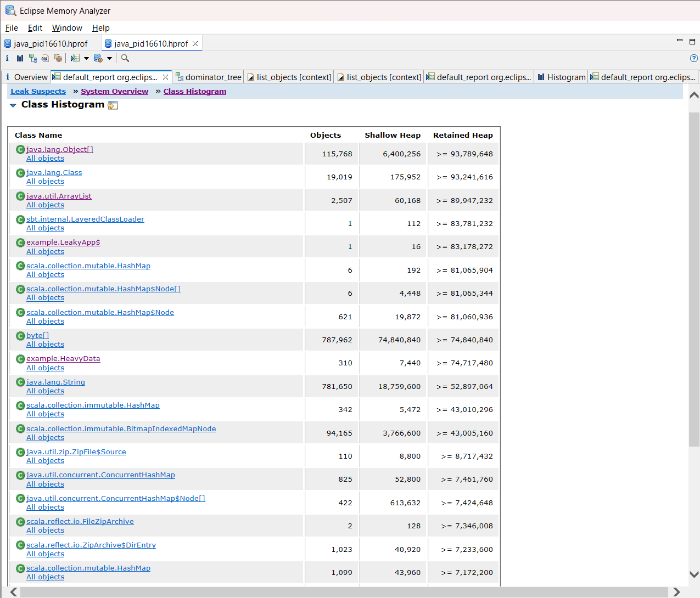
Task: Click the magnifier find-object-by-address icon
Action: click(125, 58)
